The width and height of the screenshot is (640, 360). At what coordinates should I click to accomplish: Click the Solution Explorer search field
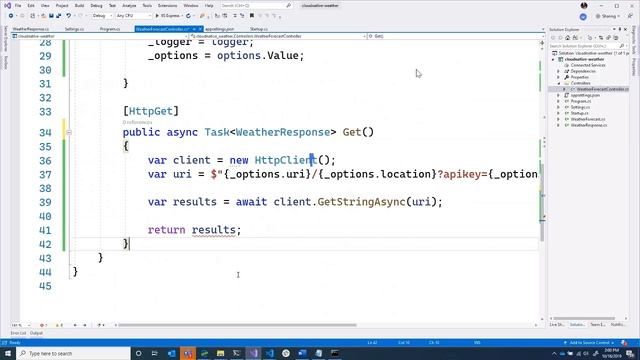587,46
